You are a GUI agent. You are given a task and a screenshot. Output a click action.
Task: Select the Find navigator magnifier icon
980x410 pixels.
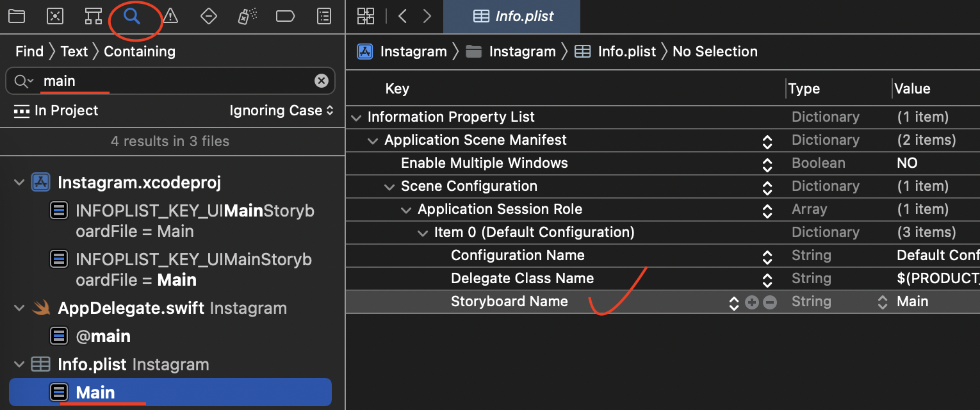(132, 17)
